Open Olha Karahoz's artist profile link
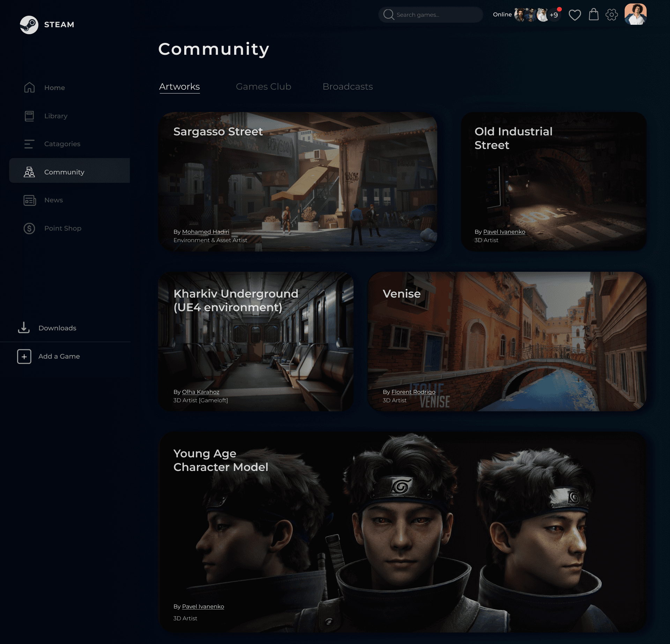The height and width of the screenshot is (644, 670). 201,392
